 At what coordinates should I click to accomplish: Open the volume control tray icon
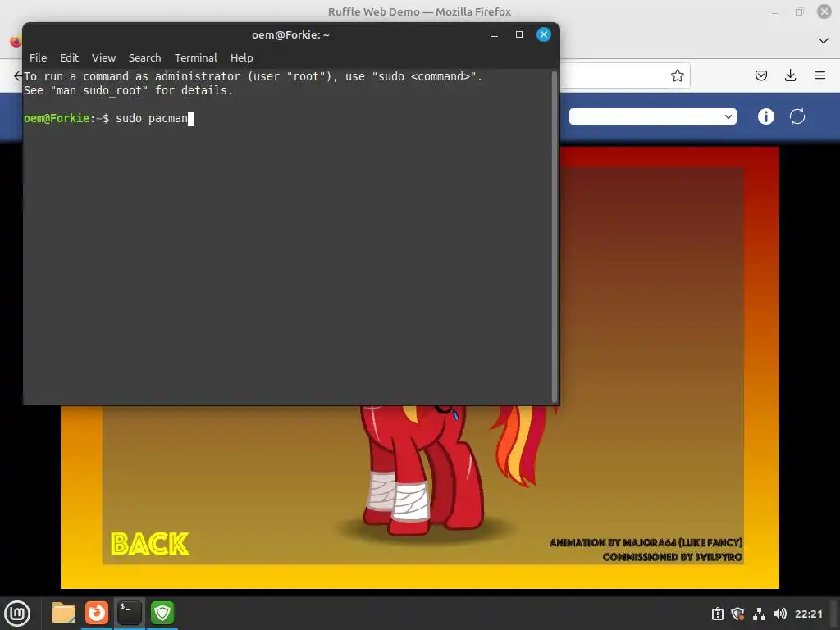click(x=780, y=614)
